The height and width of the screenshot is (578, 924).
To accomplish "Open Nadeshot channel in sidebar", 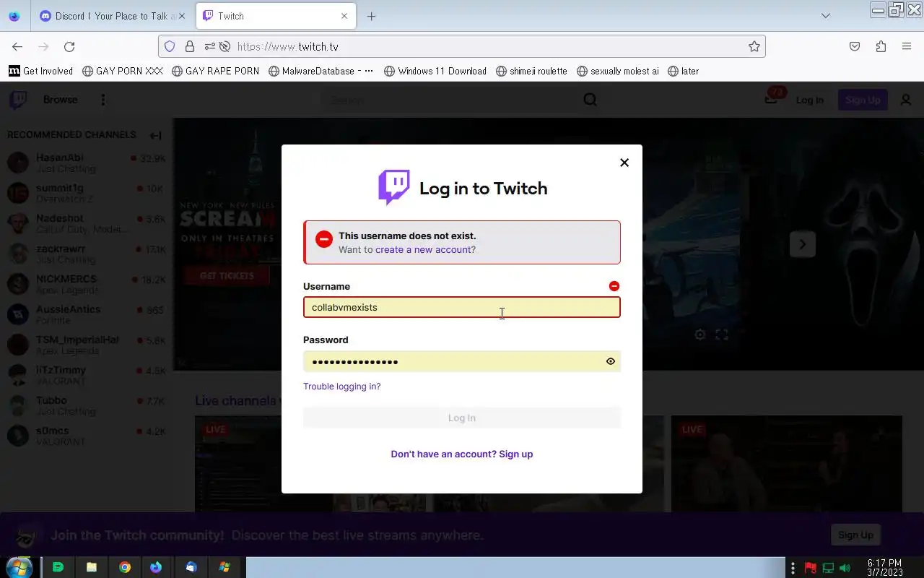I will point(87,223).
